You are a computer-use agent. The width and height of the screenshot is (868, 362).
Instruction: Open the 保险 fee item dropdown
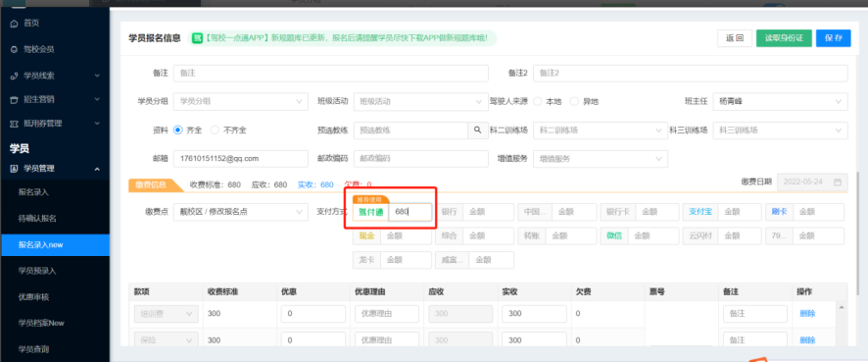coord(166,339)
